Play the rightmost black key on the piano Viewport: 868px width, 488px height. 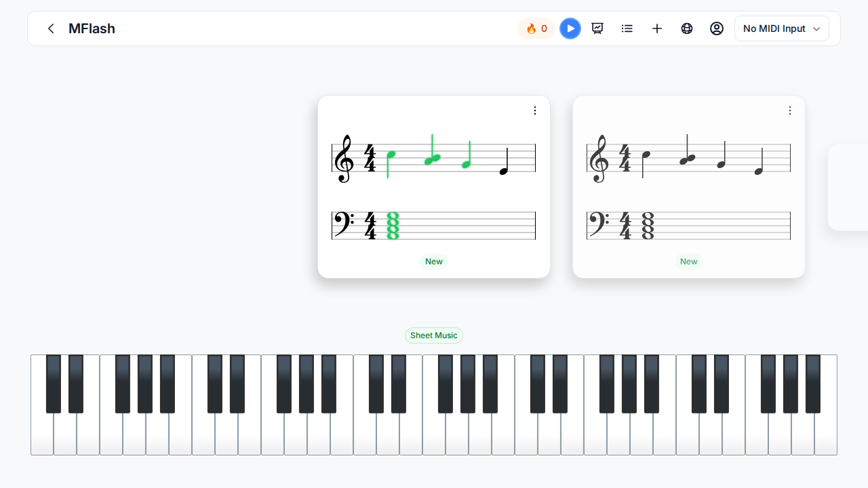(813, 384)
